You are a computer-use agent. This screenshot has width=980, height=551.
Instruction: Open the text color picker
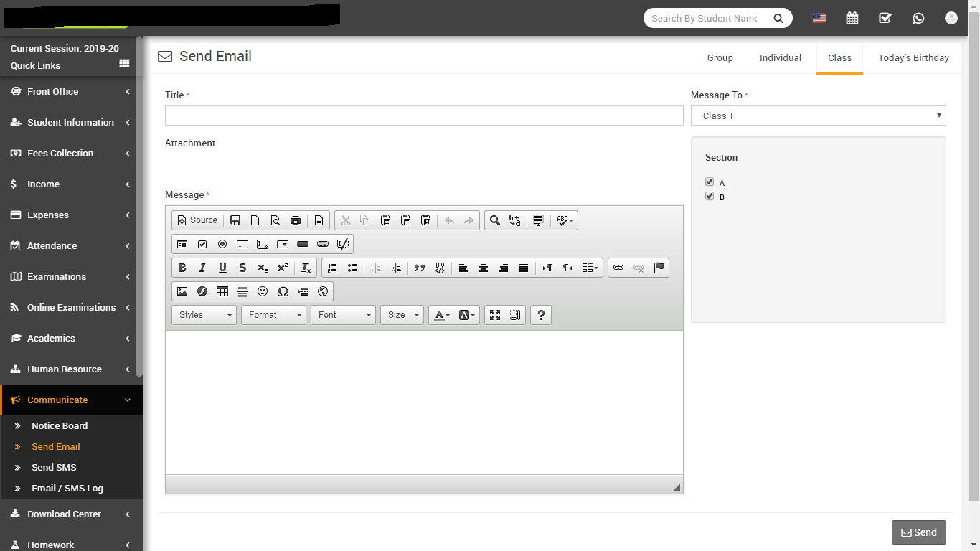tap(442, 315)
